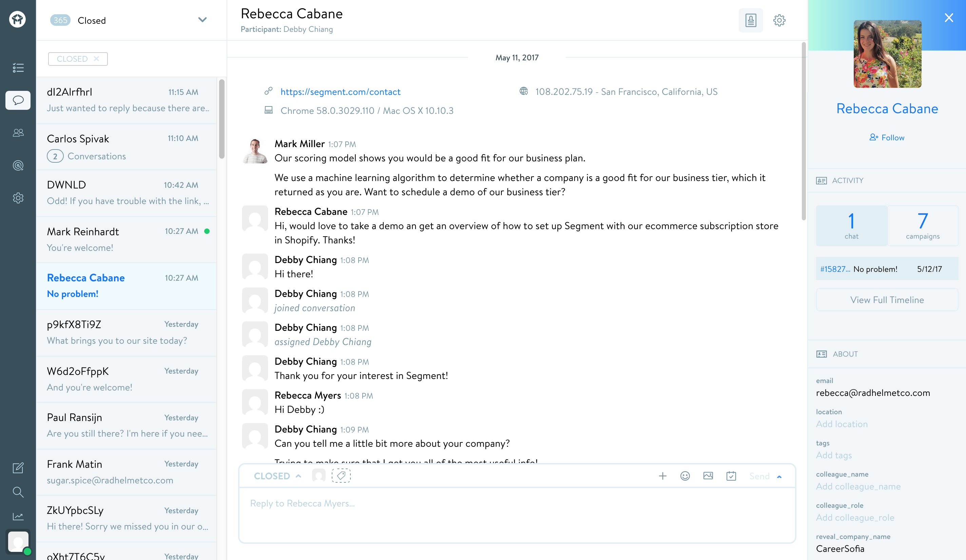
Task: Open the search magnifier icon
Action: pyautogui.click(x=18, y=492)
